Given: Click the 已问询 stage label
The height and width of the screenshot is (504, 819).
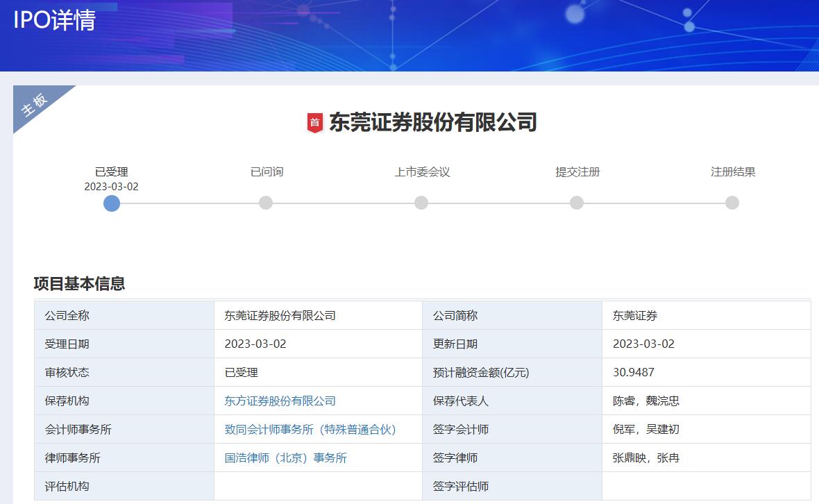Looking at the screenshot, I should pyautogui.click(x=267, y=172).
